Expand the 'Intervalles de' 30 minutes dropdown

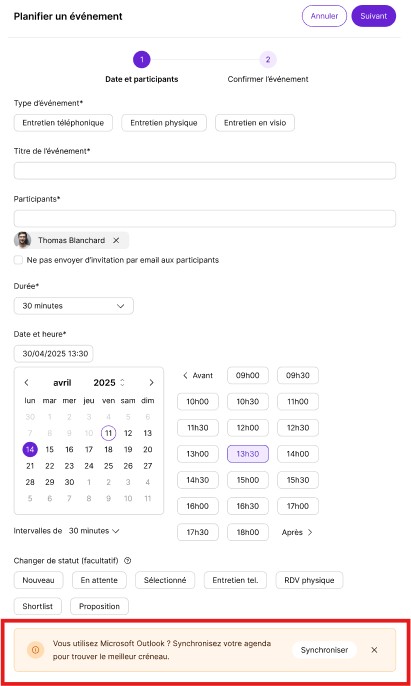(x=94, y=531)
